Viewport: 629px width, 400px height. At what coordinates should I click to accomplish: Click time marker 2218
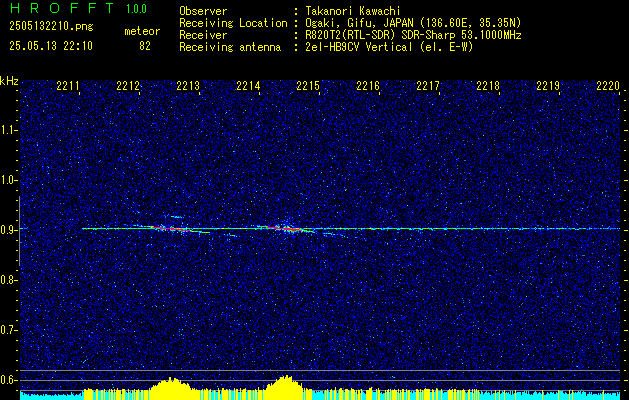(x=488, y=85)
